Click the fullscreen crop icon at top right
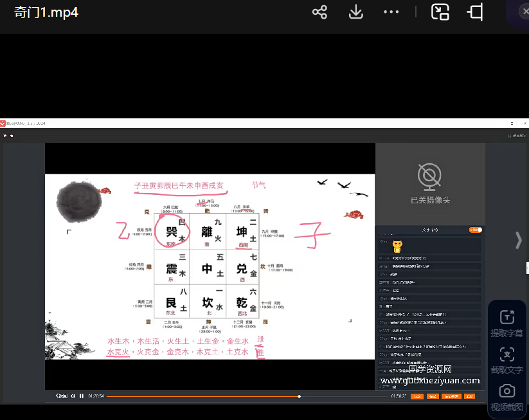Image resolution: width=529 pixels, height=420 pixels. pos(476,12)
